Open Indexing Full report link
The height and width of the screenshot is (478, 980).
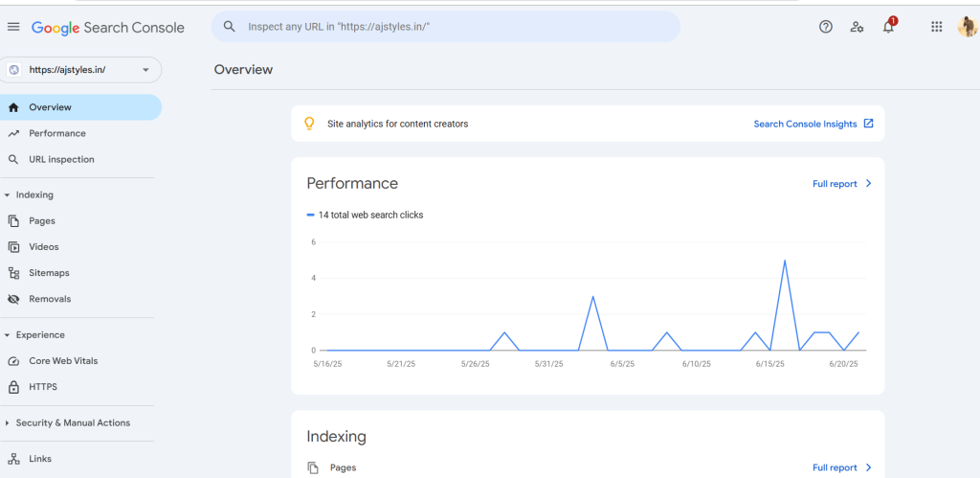click(835, 467)
